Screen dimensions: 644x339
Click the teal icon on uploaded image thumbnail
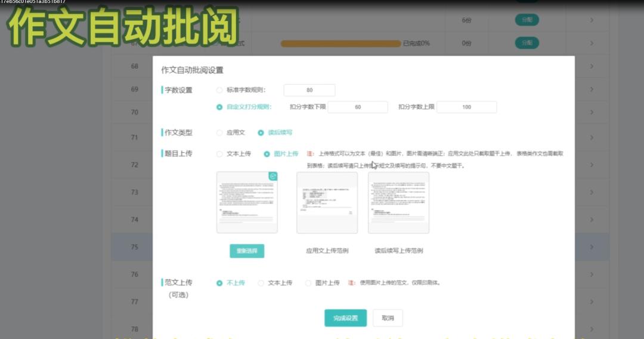273,176
